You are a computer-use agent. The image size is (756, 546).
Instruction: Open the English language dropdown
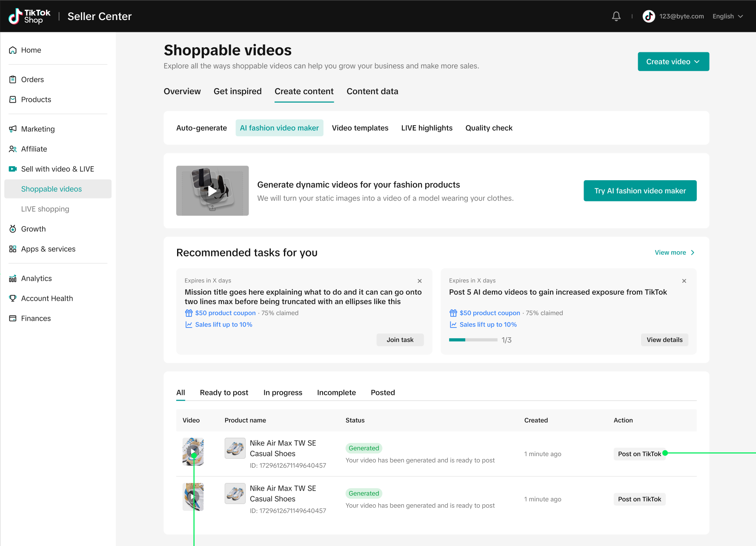coord(727,16)
